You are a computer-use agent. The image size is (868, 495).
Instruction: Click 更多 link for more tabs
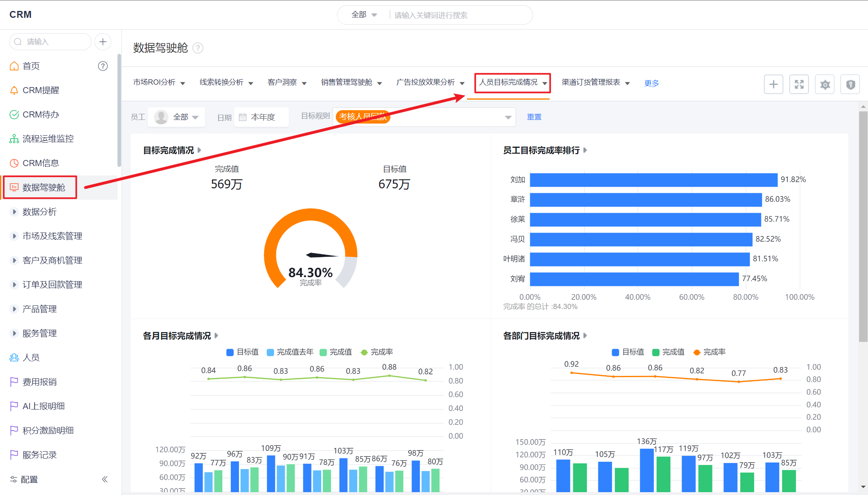click(x=652, y=83)
